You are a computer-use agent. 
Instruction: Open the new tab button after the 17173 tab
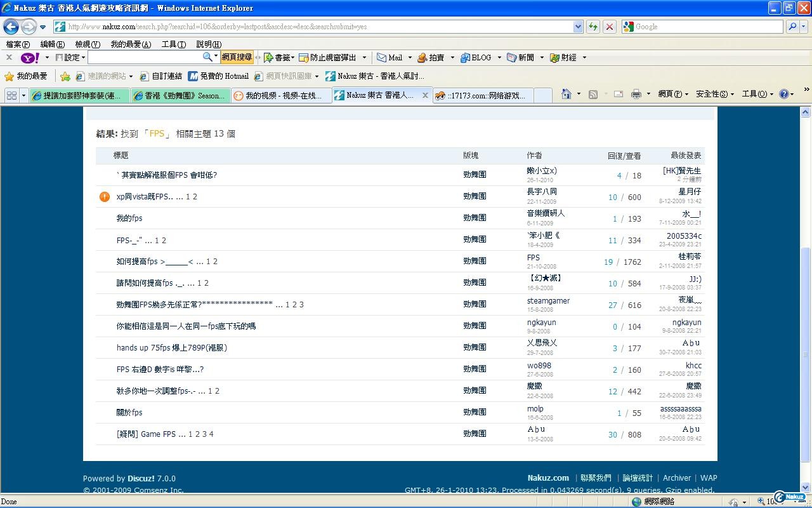point(543,95)
